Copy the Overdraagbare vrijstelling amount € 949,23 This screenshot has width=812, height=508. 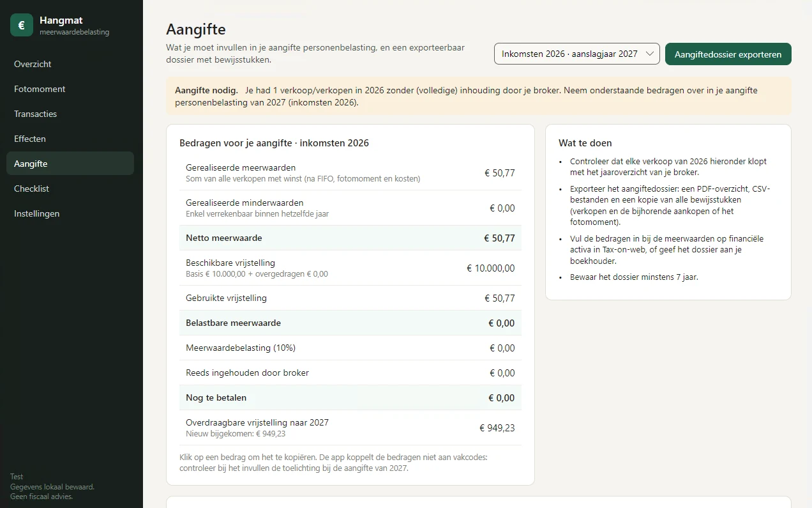497,428
